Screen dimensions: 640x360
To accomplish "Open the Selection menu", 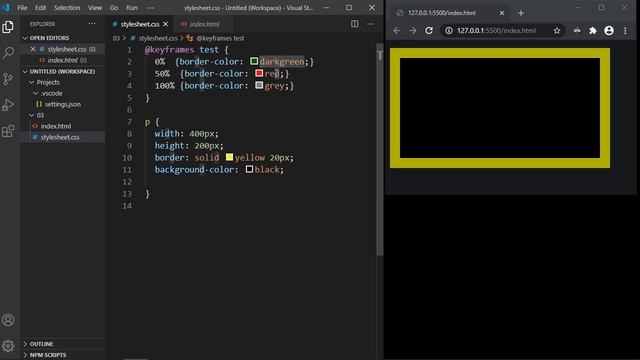I will point(67,8).
